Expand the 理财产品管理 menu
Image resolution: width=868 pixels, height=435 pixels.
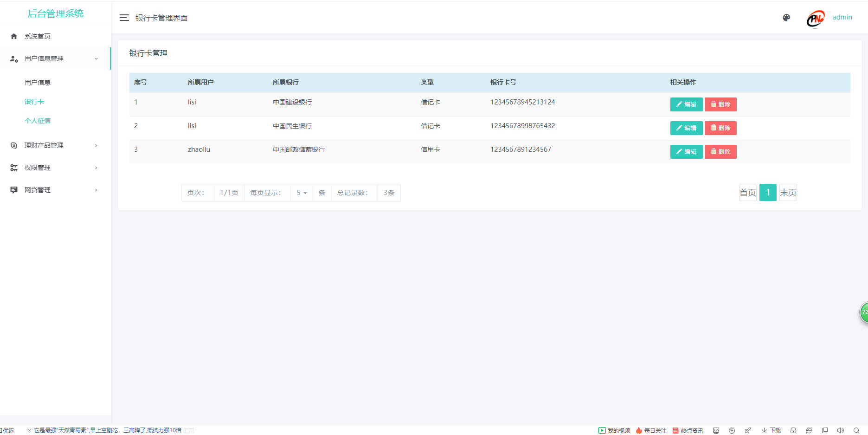[55, 145]
